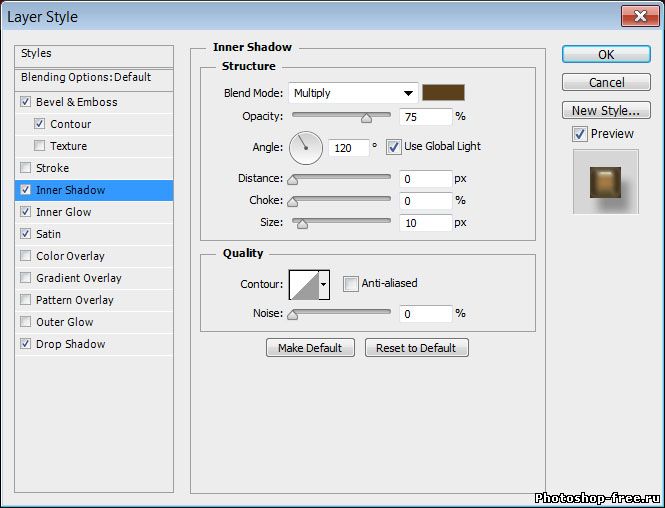Click the style preview thumbnail
The height and width of the screenshot is (508, 665).
point(605,181)
